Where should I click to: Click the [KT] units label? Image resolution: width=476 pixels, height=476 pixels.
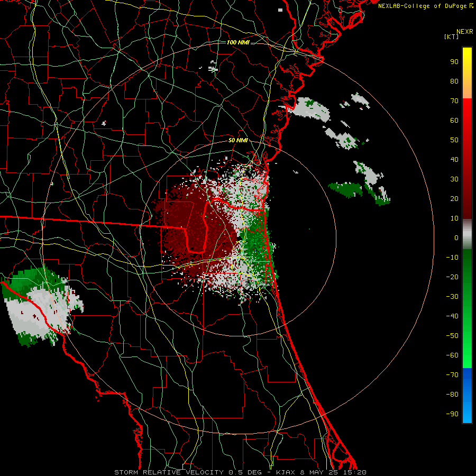pyautogui.click(x=451, y=36)
